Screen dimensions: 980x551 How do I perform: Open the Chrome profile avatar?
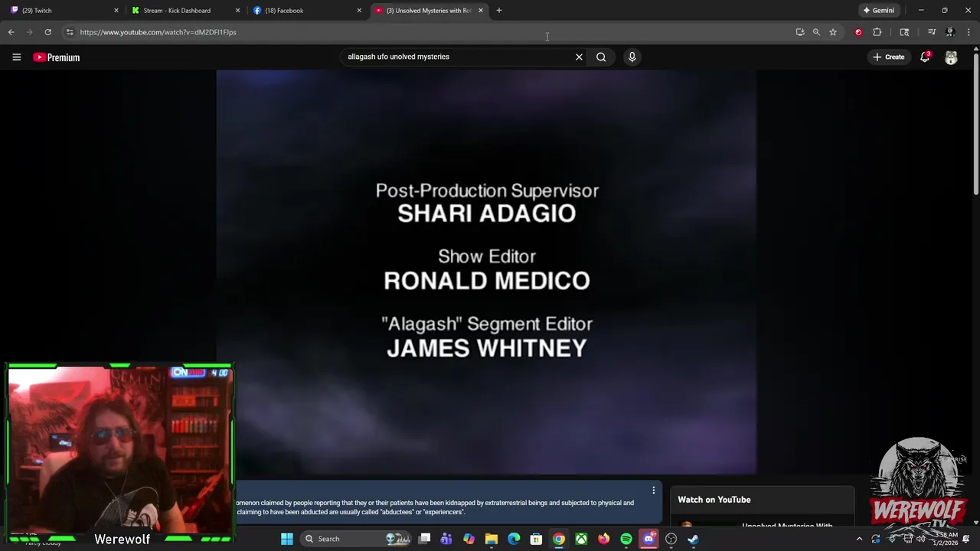[x=950, y=32]
